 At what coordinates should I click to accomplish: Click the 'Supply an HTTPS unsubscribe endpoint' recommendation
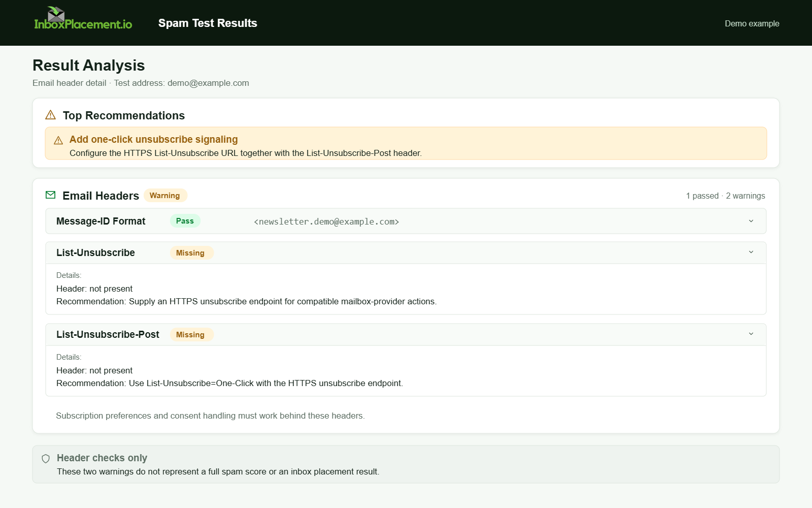click(247, 301)
